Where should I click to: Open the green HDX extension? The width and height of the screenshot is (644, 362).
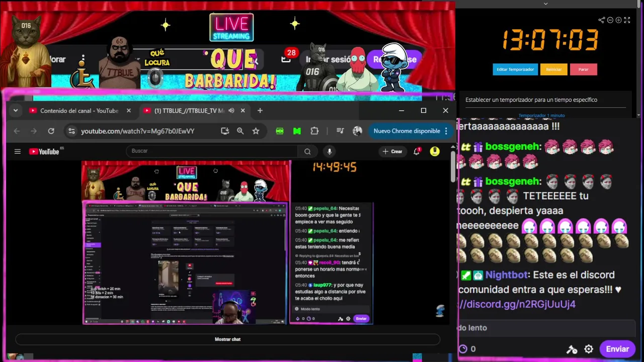(x=280, y=131)
